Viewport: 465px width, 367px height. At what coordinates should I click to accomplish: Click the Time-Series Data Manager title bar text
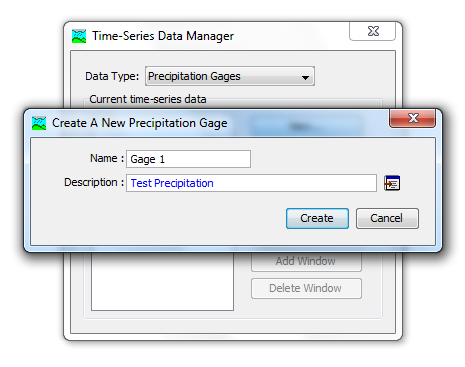click(x=163, y=36)
